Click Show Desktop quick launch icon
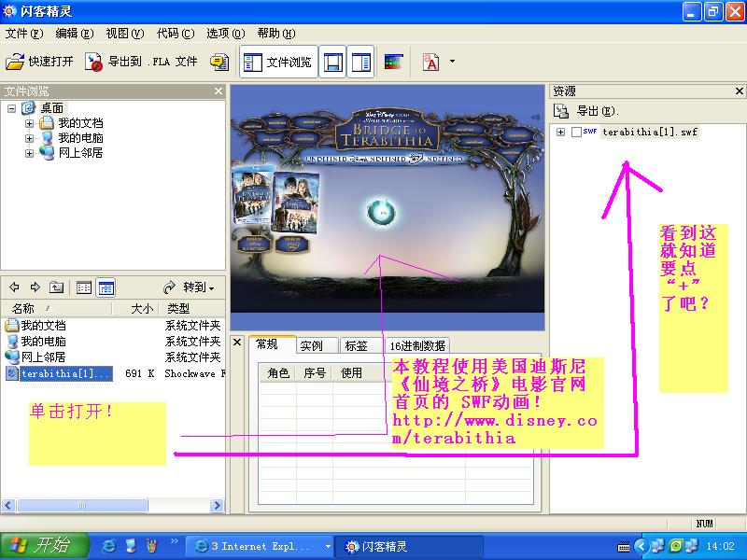 tap(130, 546)
